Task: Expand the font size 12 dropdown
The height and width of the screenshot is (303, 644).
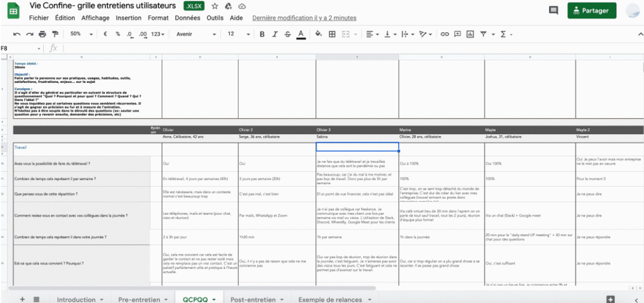Action: (x=235, y=34)
